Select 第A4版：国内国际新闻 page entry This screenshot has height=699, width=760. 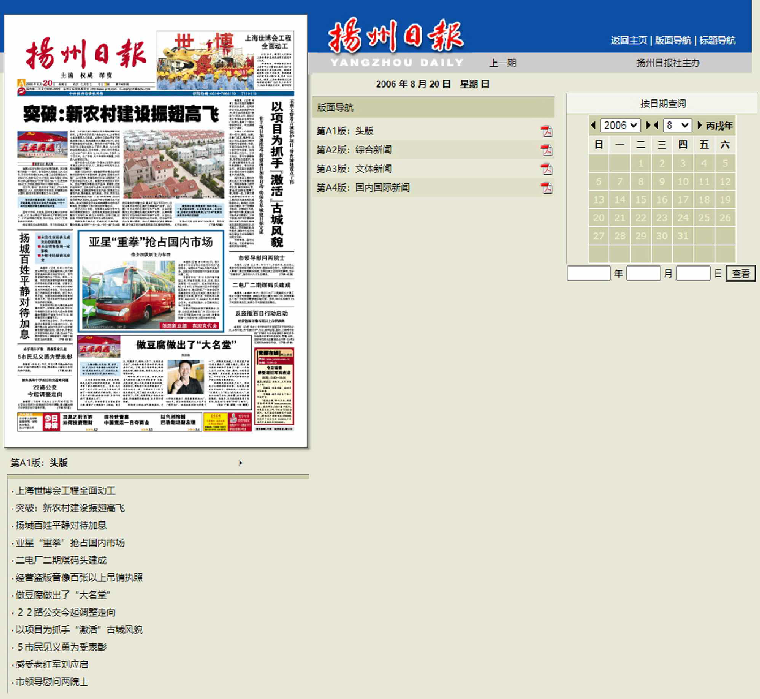coord(363,188)
